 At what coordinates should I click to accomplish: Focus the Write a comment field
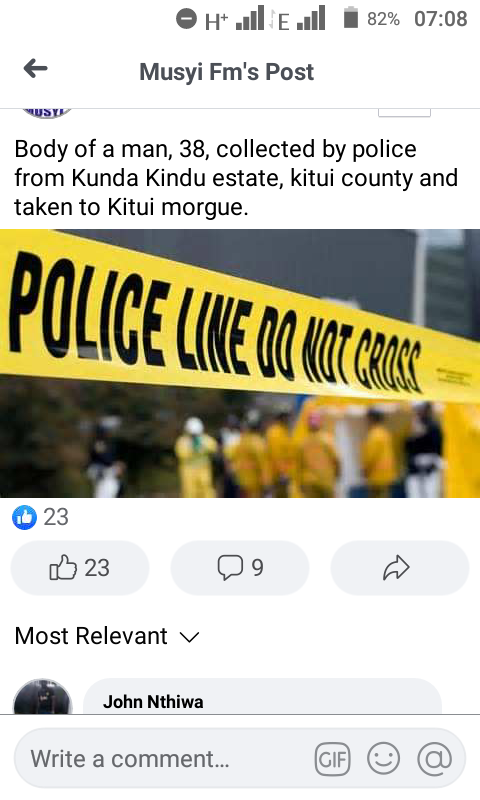click(240, 758)
